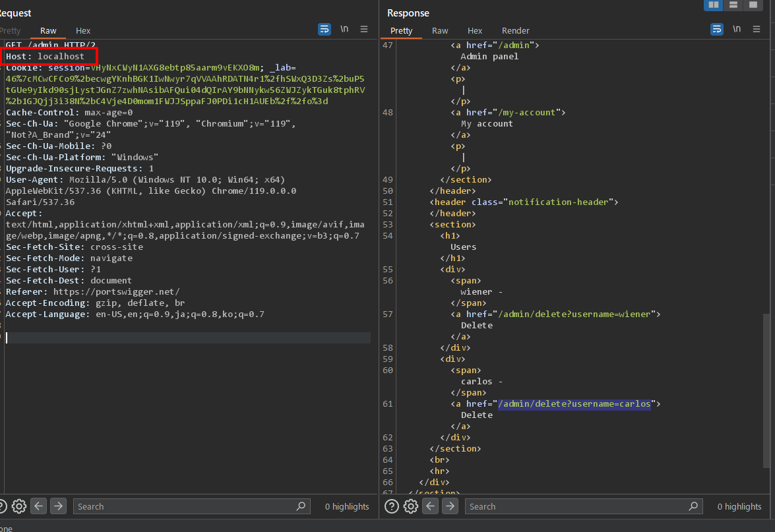Click the '<hr>' tag on line 65

tap(439, 471)
